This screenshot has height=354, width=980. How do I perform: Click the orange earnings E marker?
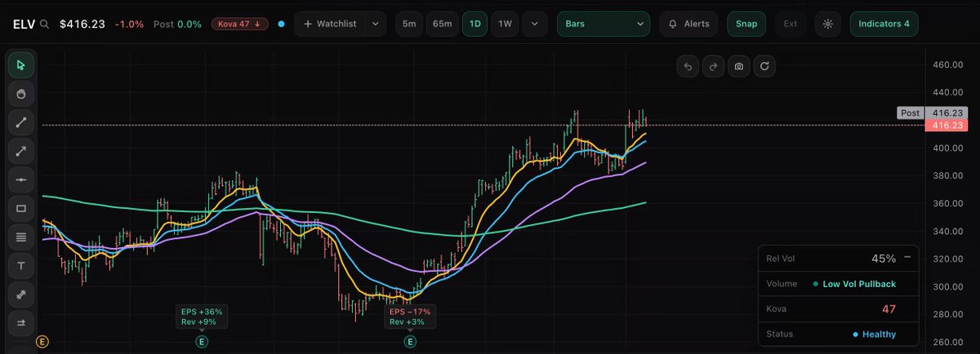pyautogui.click(x=42, y=342)
